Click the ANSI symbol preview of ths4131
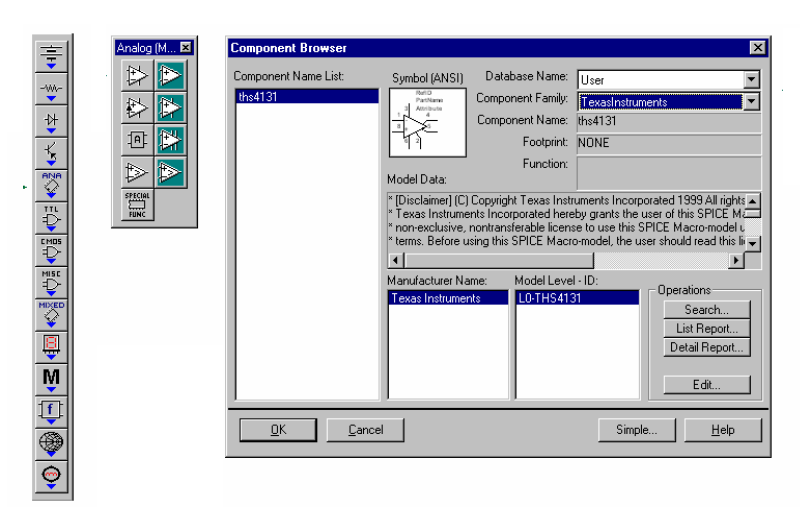Screen dimensions: 800x516 [428, 122]
